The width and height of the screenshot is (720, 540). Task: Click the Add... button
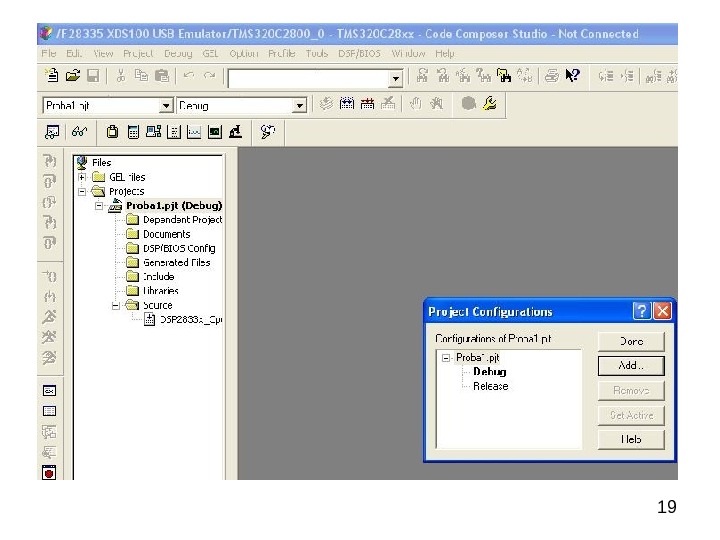point(631,366)
